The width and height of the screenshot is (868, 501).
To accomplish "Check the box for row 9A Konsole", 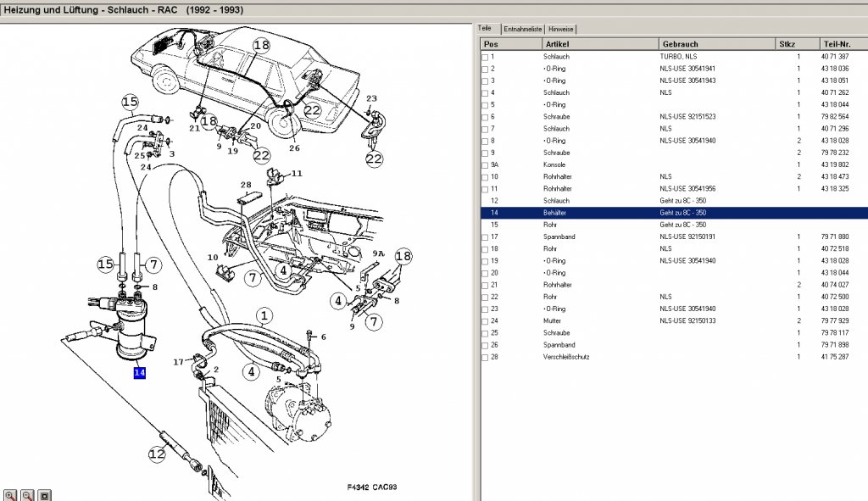I will coord(485,165).
